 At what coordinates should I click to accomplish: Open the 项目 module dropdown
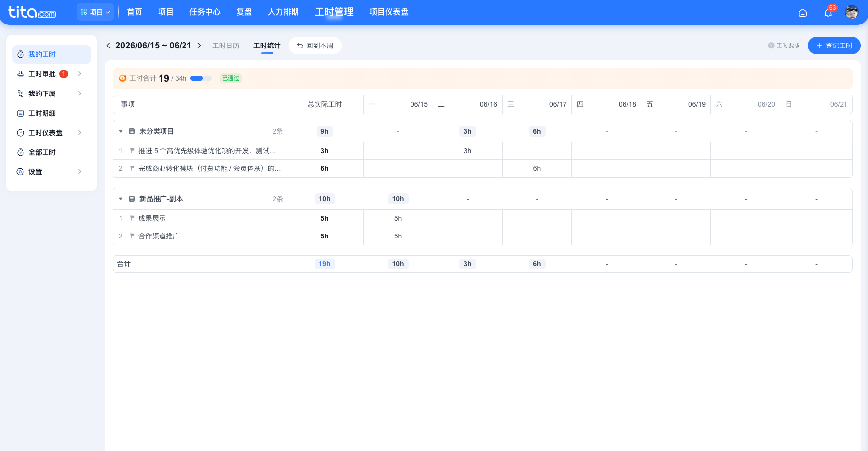(95, 12)
